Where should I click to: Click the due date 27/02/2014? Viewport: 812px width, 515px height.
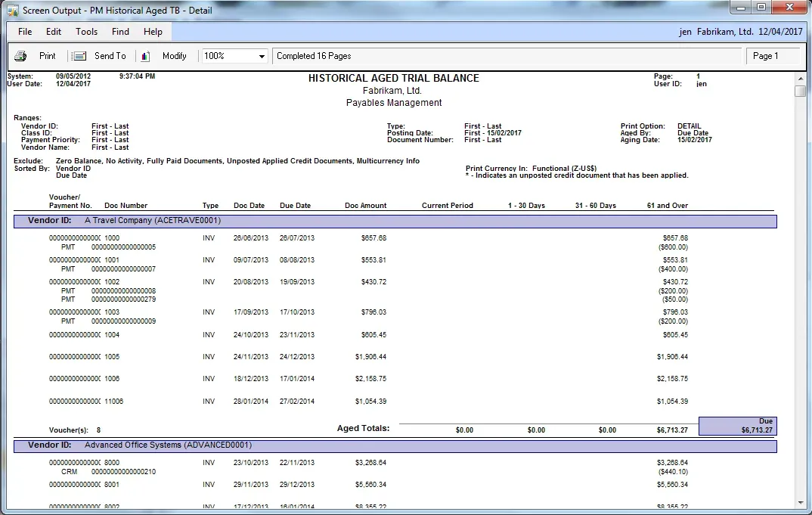click(x=296, y=402)
